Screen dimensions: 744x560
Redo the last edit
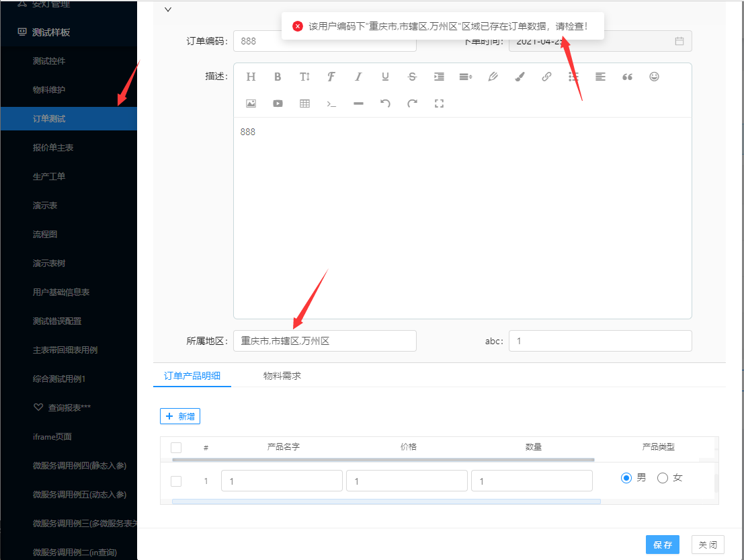coord(412,104)
